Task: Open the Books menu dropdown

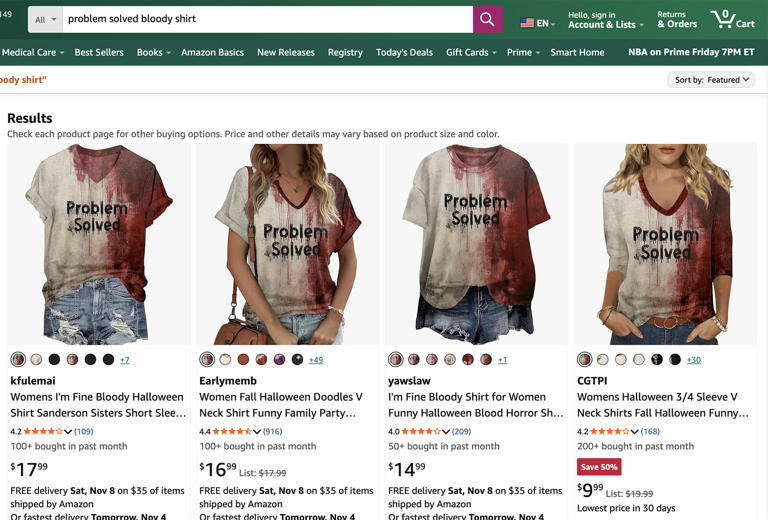Action: 154,52
